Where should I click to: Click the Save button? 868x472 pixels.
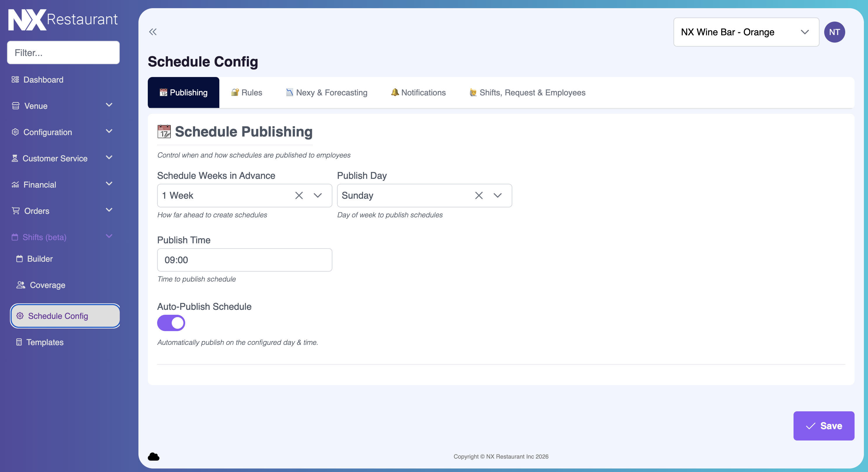824,426
